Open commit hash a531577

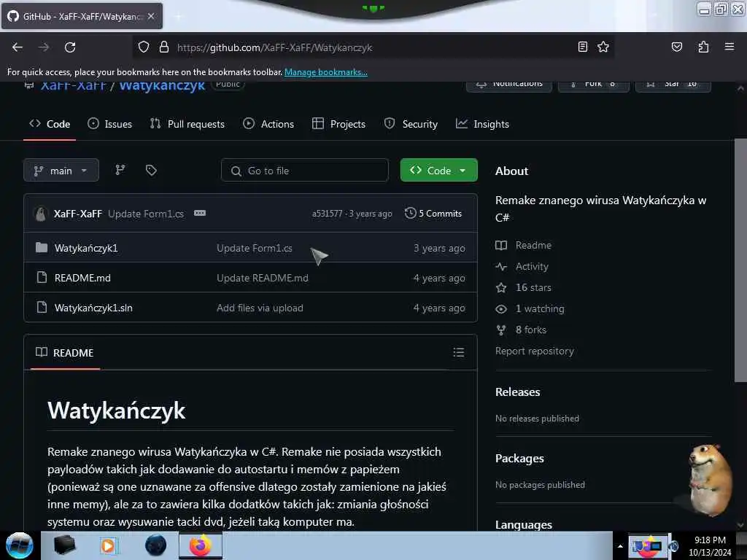point(327,214)
